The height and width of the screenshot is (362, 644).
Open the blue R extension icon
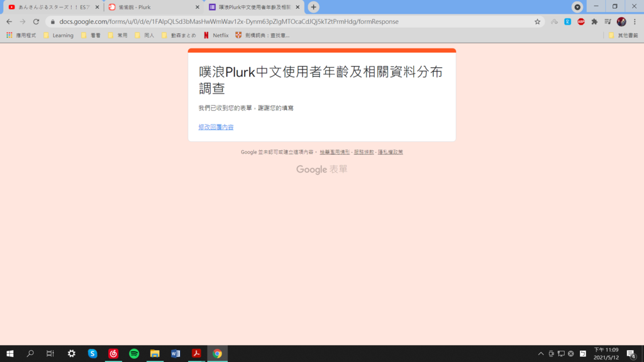coord(568,22)
